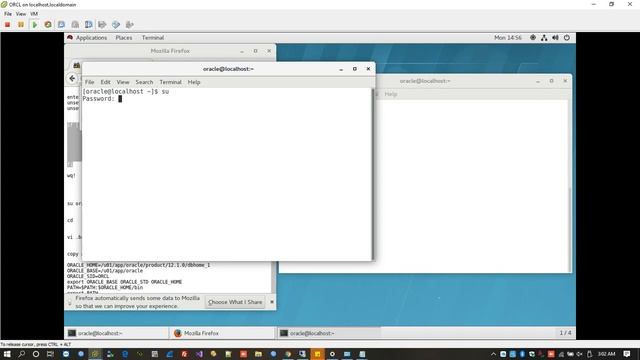This screenshot has width=640, height=360.
Task: Click the blue Take Snapshot toolbar icon
Action: coord(62,25)
